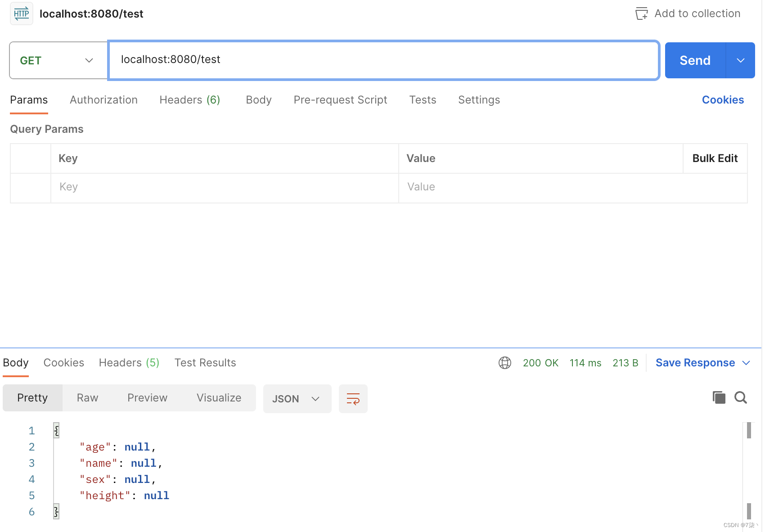Click the Send button
Screen dimensions: 765x532
click(695, 60)
